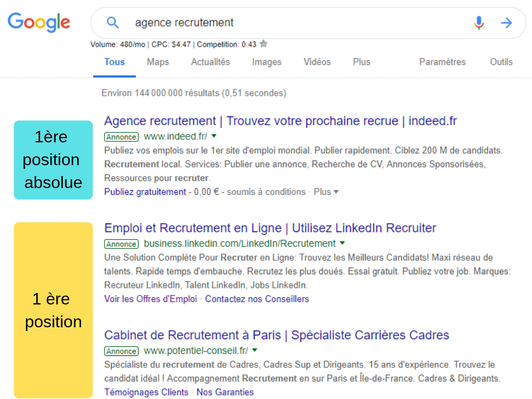Image resolution: width=532 pixels, height=399 pixels.
Task: Click the CPC: $4.47 keyword stat
Action: pos(171,45)
